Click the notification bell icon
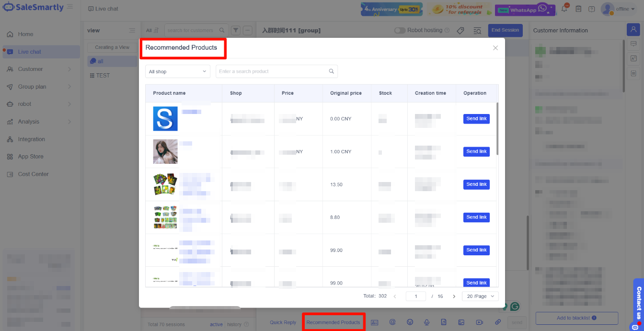 [565, 9]
